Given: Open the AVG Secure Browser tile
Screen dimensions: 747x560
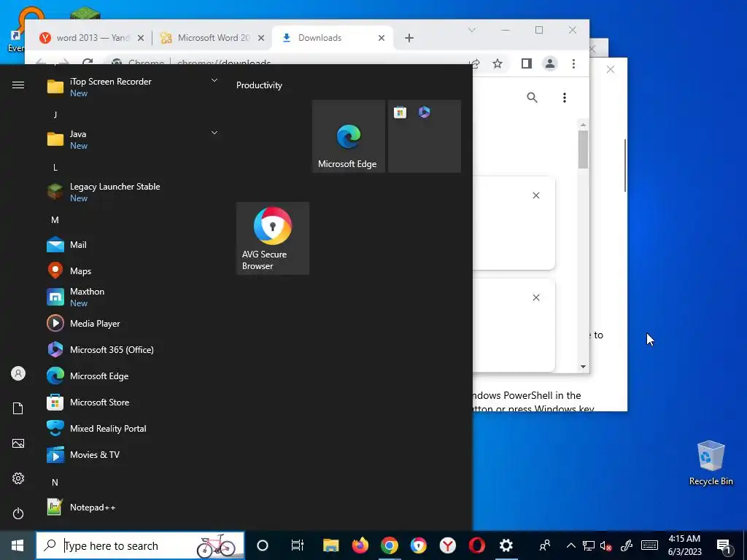Looking at the screenshot, I should [x=273, y=238].
